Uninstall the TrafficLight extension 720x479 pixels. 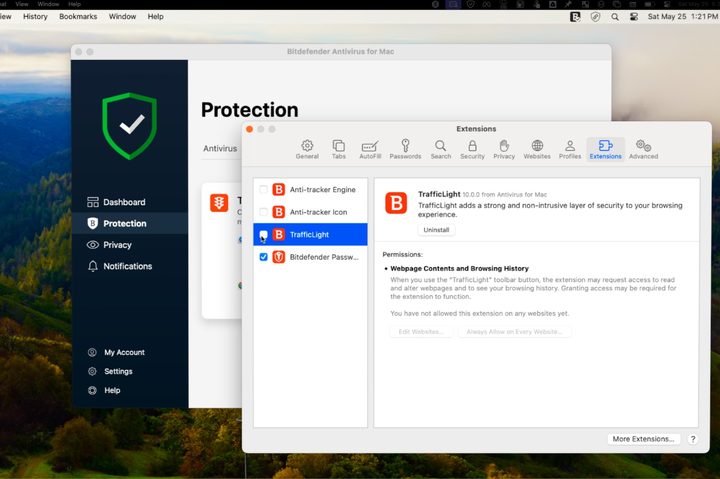tap(436, 230)
